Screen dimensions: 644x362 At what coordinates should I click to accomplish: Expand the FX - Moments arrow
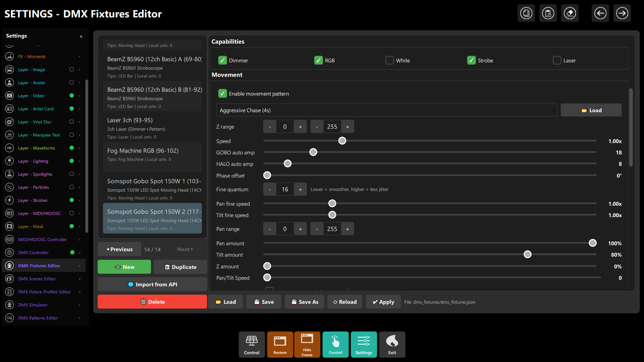pos(79,57)
